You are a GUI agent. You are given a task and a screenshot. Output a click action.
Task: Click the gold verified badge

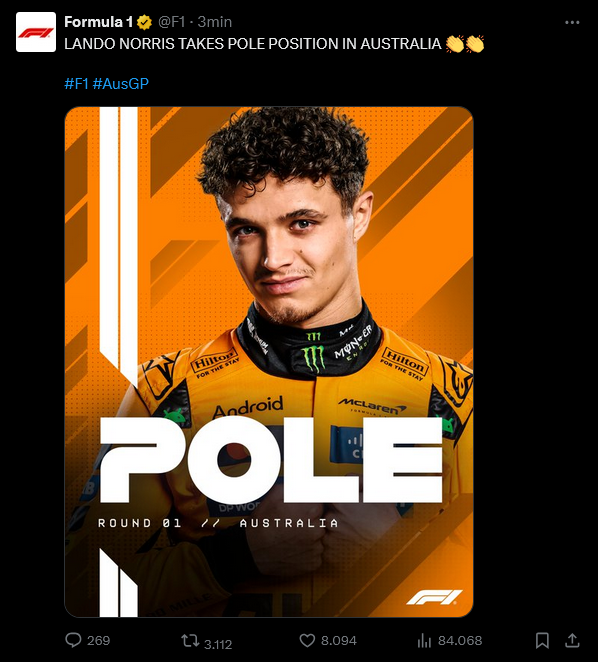(x=145, y=22)
